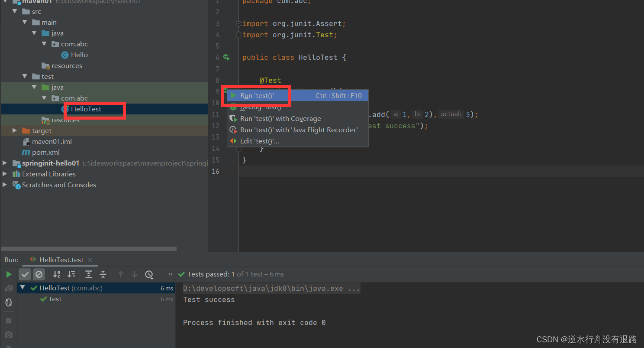Viewport: 644px width, 348px height.
Task: Expand External Libraries node
Action: (x=5, y=174)
